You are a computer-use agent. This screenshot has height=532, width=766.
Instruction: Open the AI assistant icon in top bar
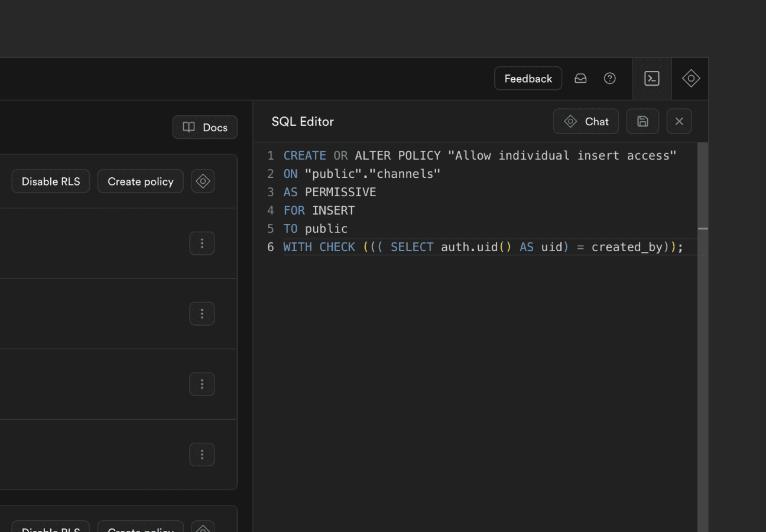point(691,79)
